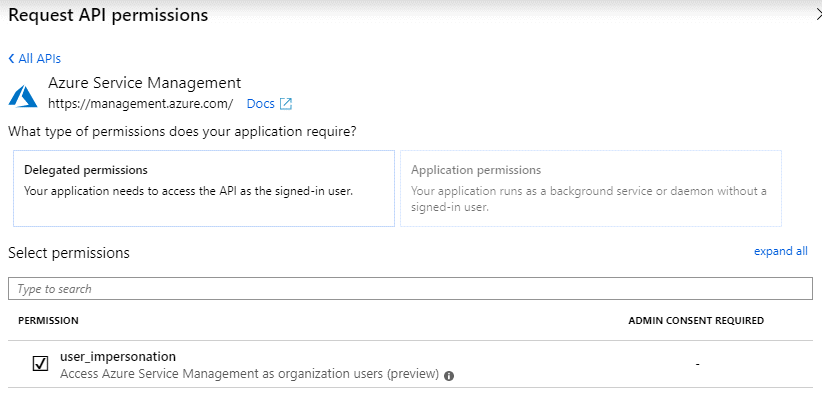Uncheck the user_impersonation checkbox

click(40, 364)
